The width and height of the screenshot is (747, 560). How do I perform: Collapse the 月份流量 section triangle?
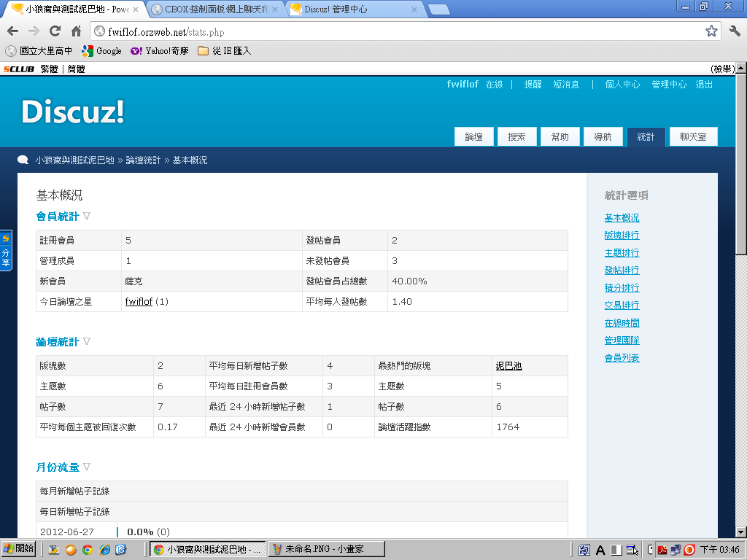pos(87,467)
